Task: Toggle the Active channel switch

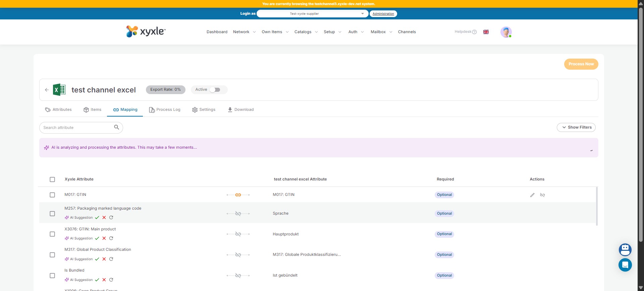Action: coord(215,90)
